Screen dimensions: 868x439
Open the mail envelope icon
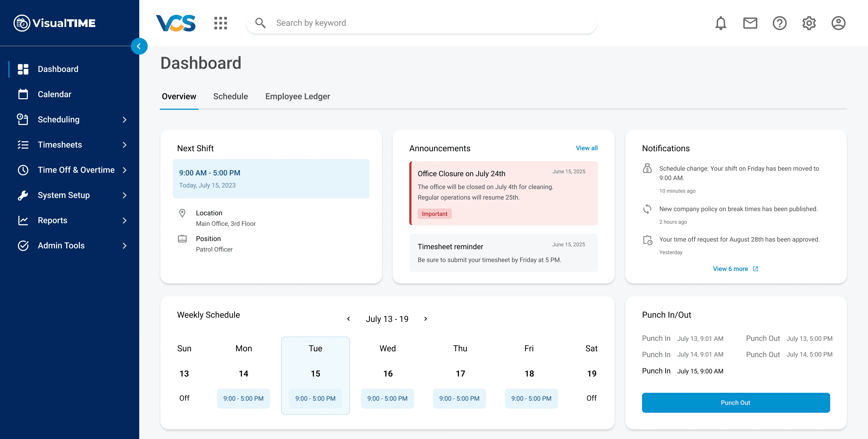tap(750, 23)
